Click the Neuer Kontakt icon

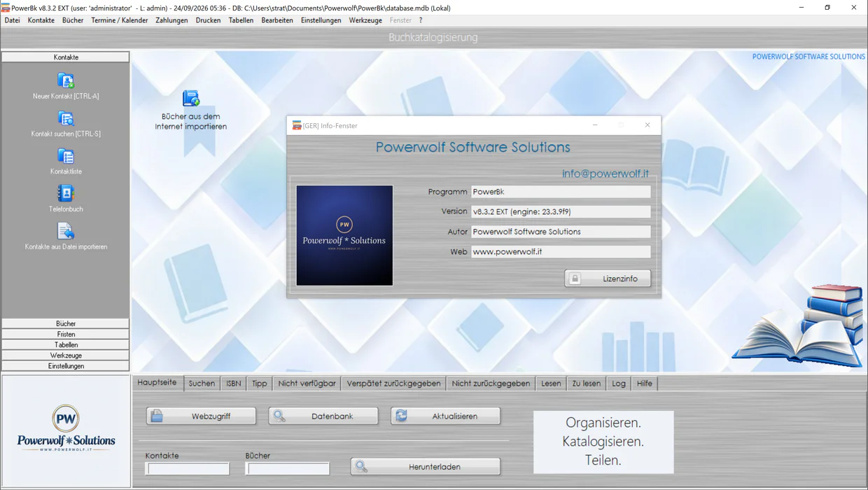[x=66, y=81]
